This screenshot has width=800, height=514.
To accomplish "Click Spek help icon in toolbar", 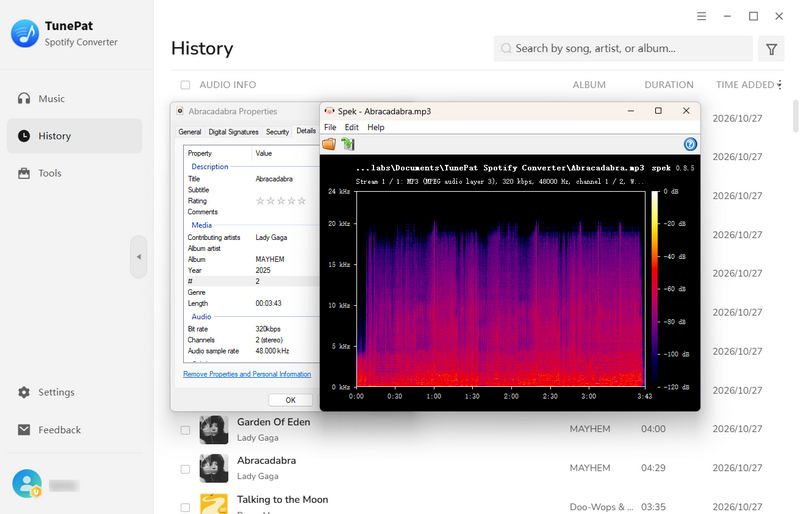I will 690,144.
